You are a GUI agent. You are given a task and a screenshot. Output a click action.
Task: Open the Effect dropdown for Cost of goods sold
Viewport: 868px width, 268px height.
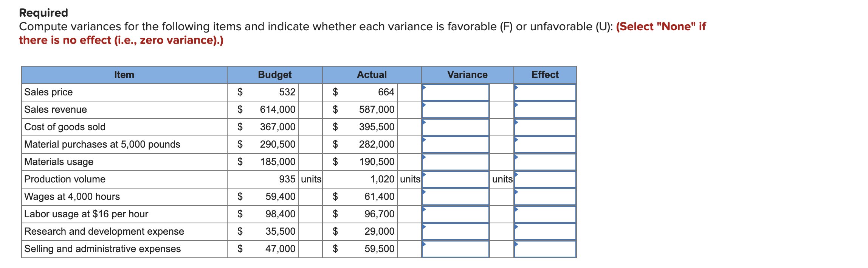(544, 127)
